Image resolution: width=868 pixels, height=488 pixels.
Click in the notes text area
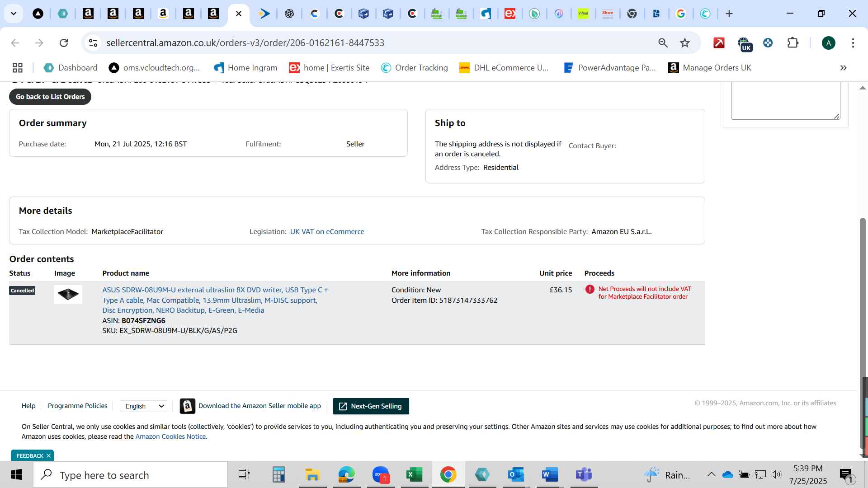pyautogui.click(x=785, y=101)
